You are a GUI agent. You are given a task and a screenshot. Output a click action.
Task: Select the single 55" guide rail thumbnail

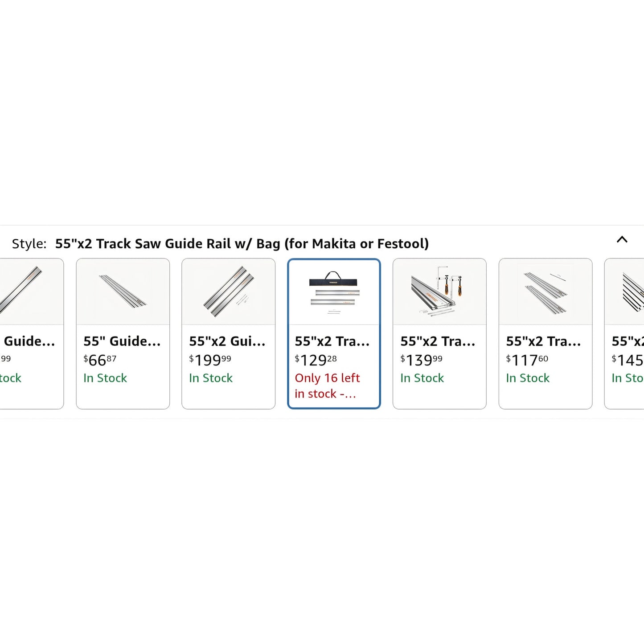(123, 291)
